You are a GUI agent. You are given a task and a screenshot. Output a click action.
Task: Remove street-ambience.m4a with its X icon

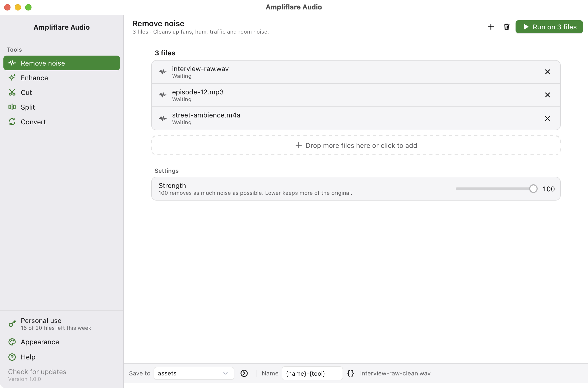(548, 118)
